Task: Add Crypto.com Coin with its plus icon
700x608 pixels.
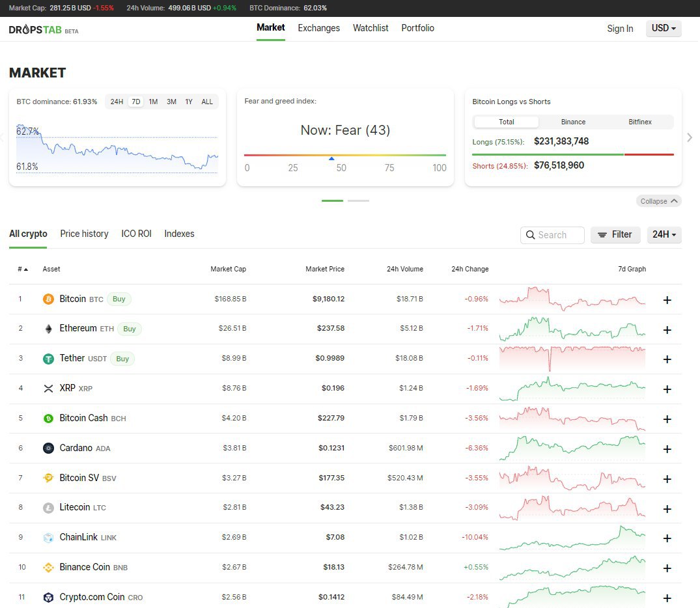Action: (x=667, y=598)
